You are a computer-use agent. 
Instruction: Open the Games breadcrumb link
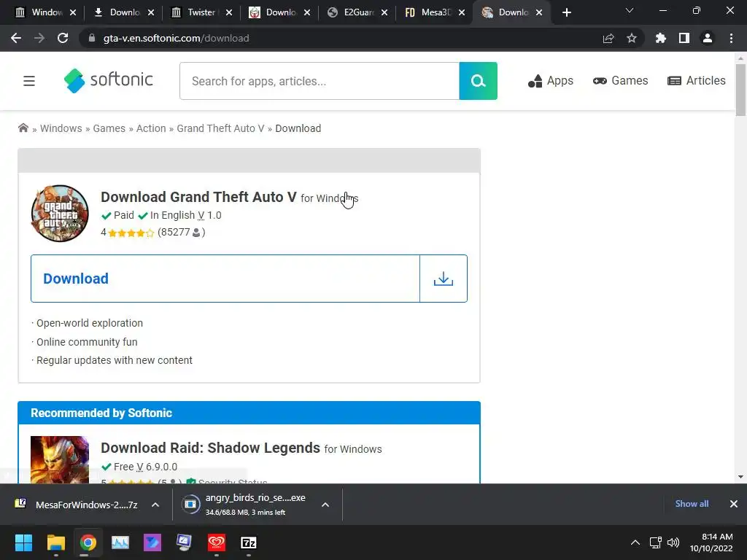coord(109,128)
